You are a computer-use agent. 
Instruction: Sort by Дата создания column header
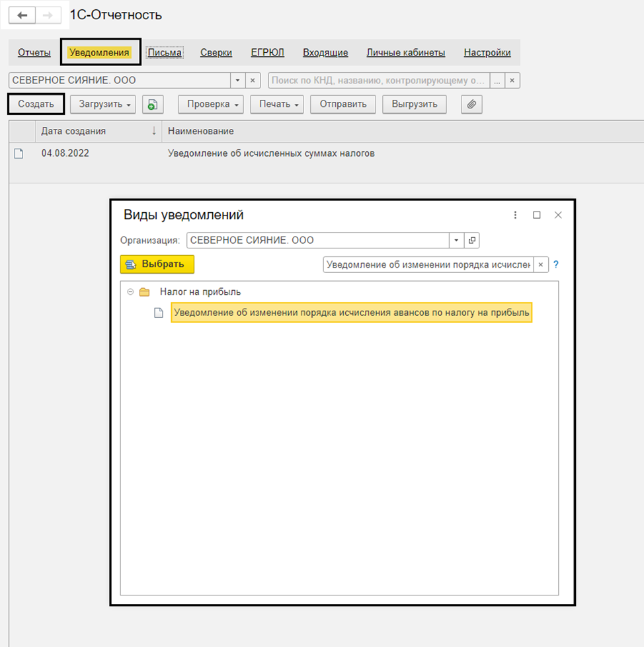[x=99, y=132]
